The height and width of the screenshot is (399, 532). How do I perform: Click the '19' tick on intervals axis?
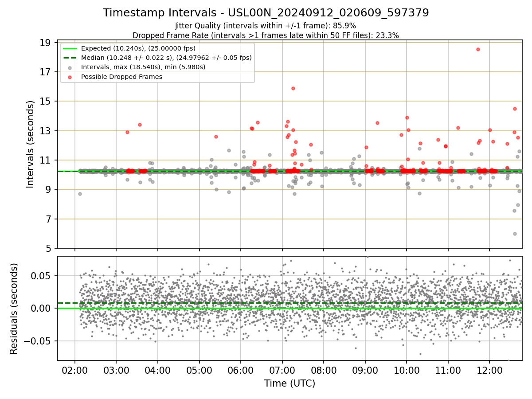pyautogui.click(x=44, y=43)
